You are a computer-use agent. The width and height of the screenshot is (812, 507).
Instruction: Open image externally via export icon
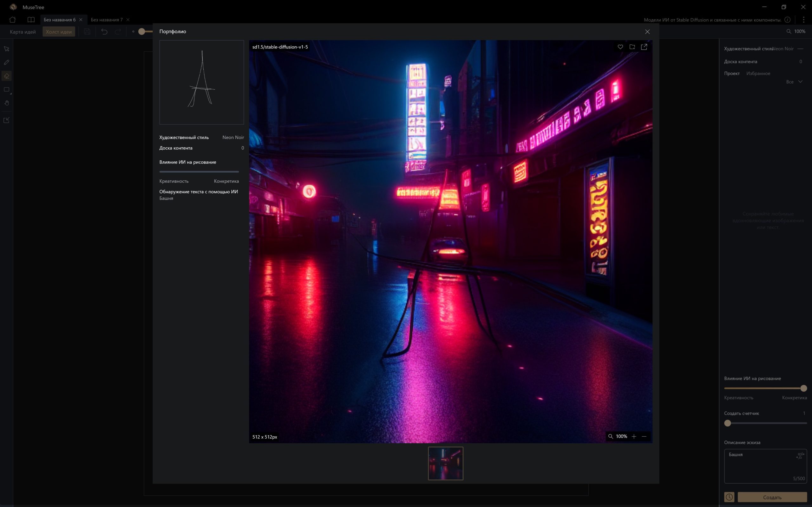(x=644, y=47)
